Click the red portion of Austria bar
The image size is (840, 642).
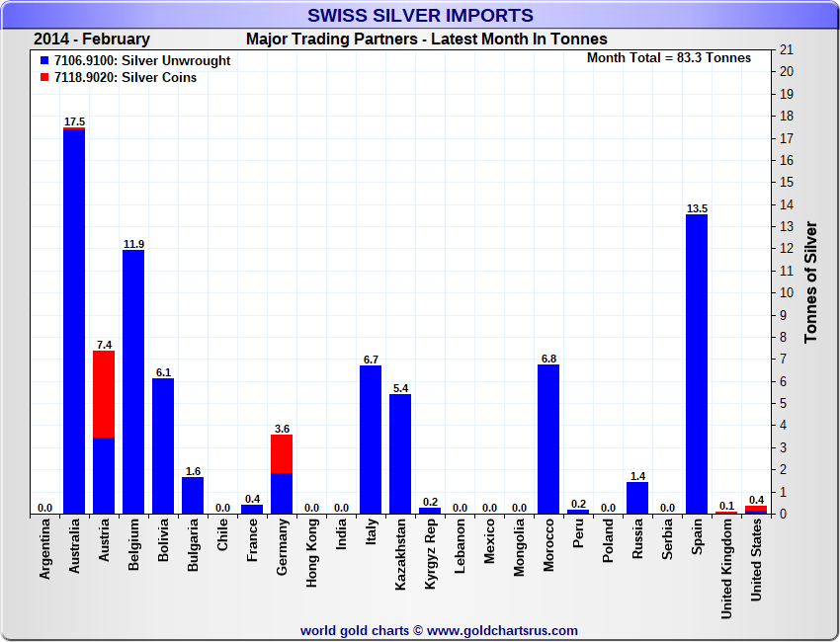(x=104, y=393)
